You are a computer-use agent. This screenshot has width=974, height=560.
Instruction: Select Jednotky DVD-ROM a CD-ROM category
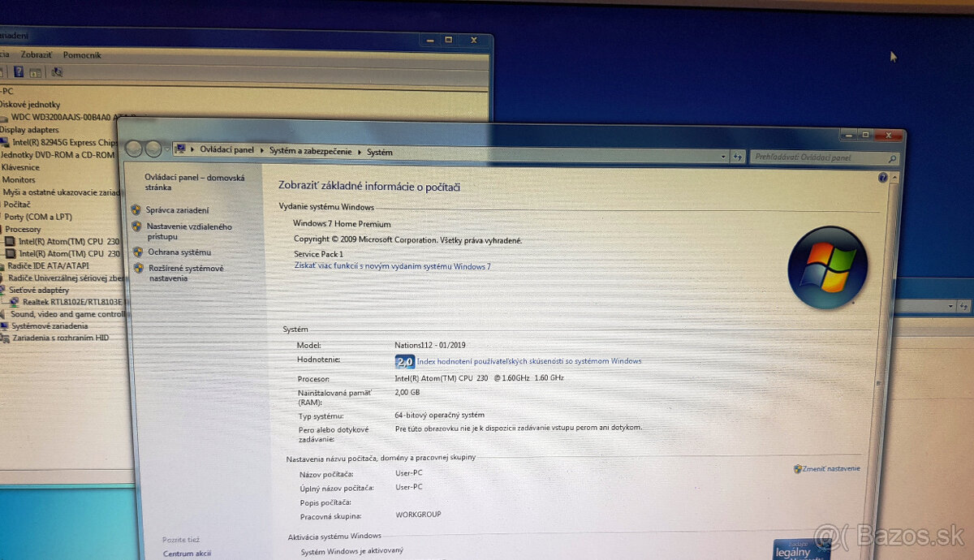tap(58, 155)
